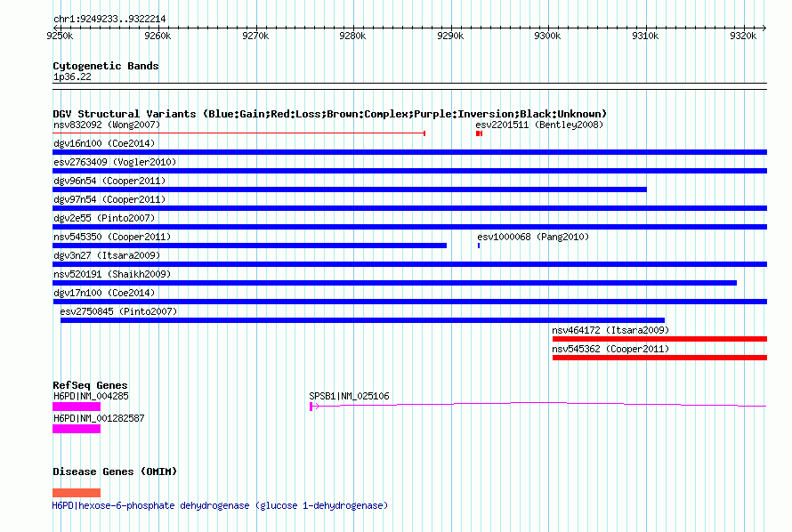Open the OMIM disease gene orange block

(x=77, y=493)
